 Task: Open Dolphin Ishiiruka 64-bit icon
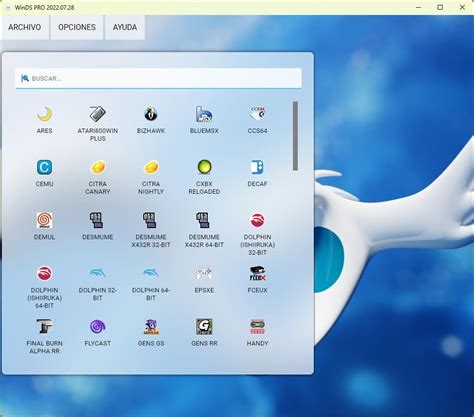[44, 274]
